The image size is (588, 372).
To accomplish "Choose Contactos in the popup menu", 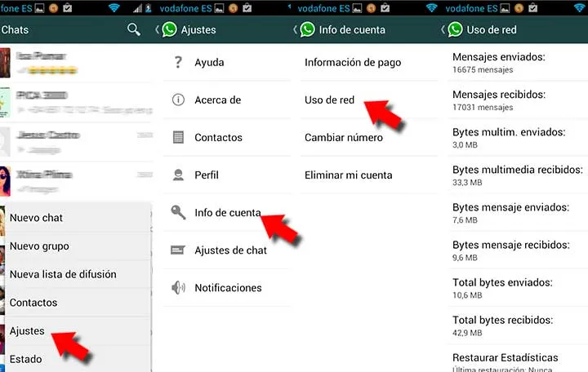I will [78, 303].
